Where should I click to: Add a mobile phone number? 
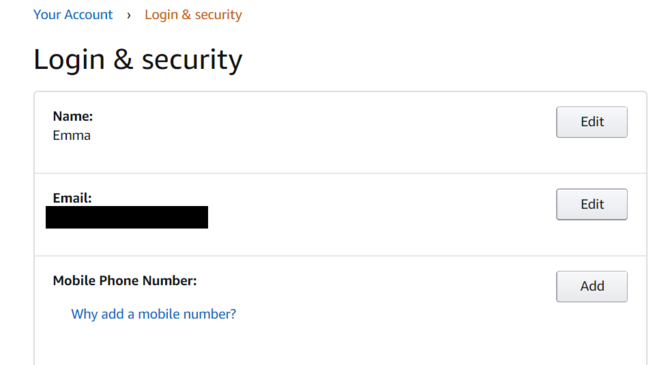592,286
